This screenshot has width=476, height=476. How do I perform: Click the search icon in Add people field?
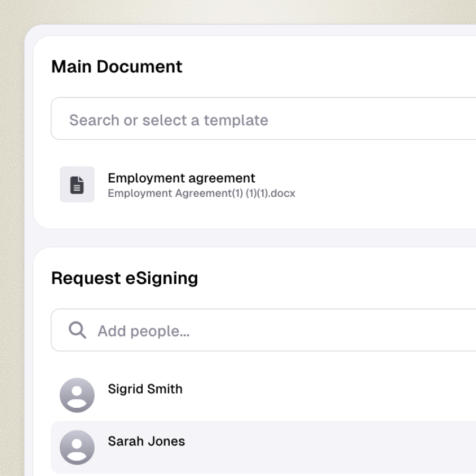pyautogui.click(x=77, y=330)
